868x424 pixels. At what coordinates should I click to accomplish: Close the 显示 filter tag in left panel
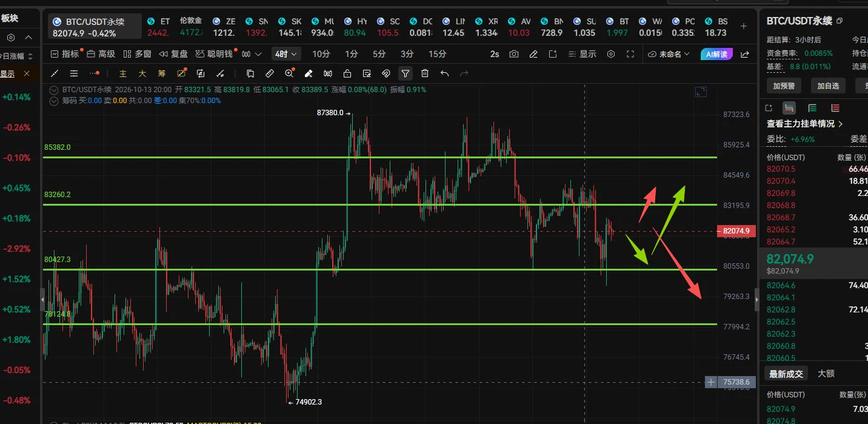27,73
